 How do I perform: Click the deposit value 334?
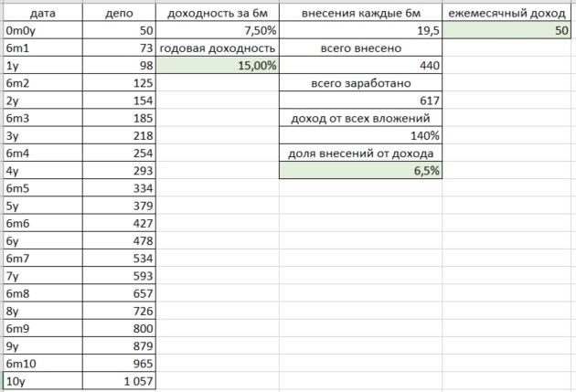pos(119,188)
